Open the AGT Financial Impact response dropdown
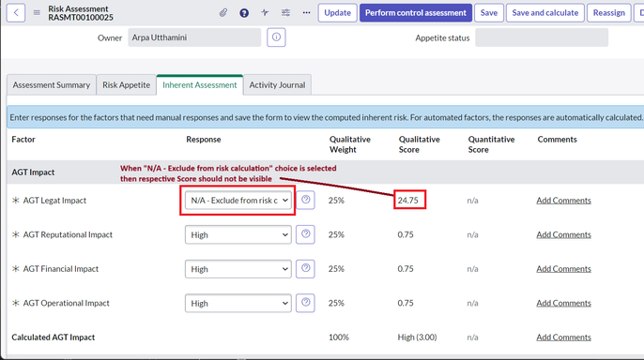This screenshot has height=360, width=644. [238, 269]
